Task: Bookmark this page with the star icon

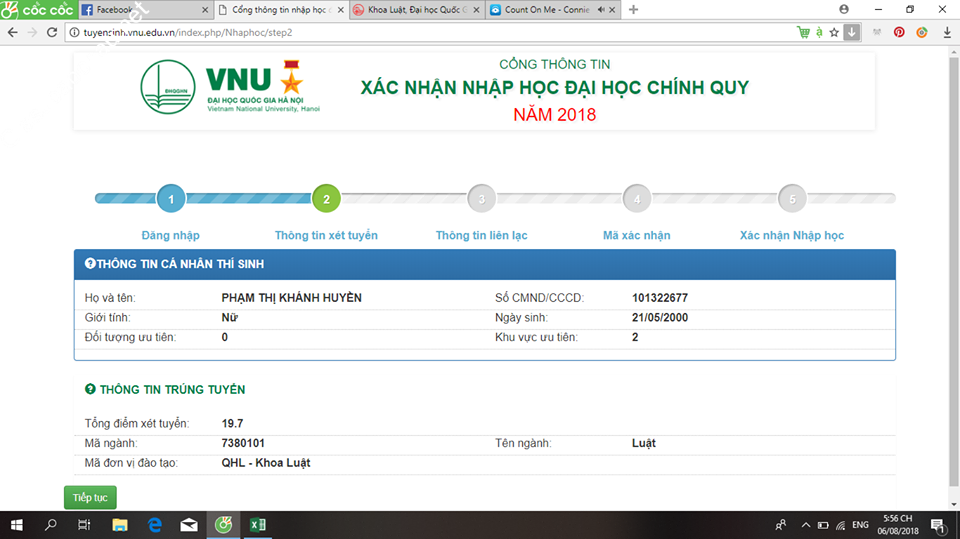Action: (x=834, y=32)
